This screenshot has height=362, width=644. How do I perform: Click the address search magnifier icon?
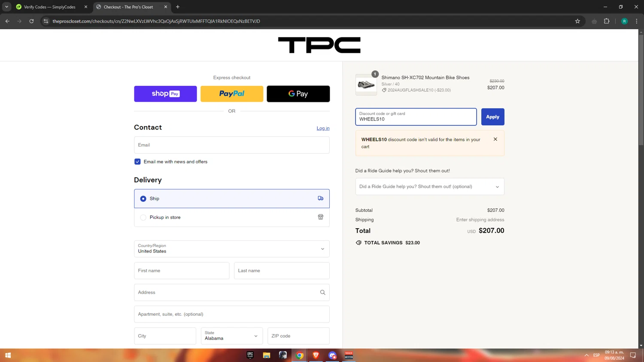[322, 293]
